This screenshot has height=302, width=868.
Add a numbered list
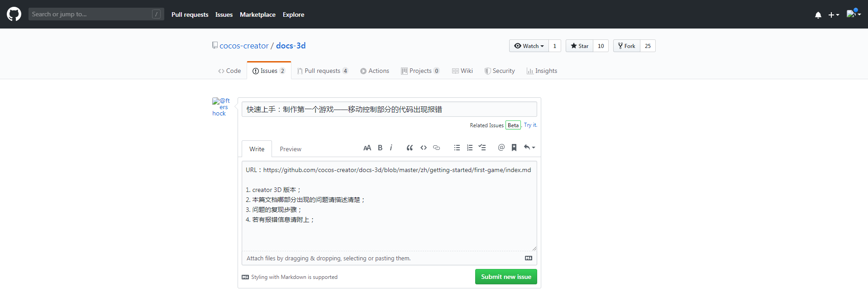pyautogui.click(x=470, y=148)
